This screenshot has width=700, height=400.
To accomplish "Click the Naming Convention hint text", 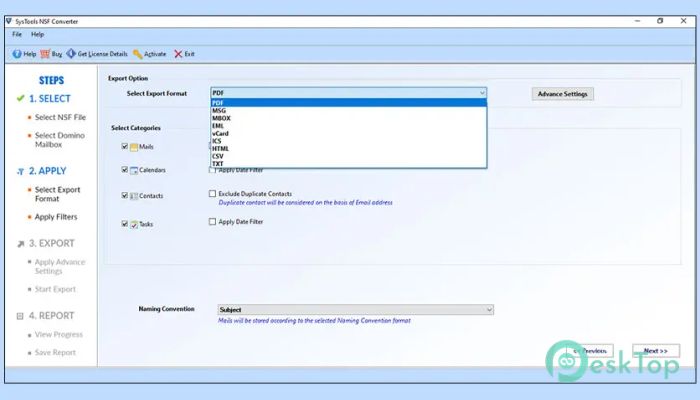I will tap(314, 321).
